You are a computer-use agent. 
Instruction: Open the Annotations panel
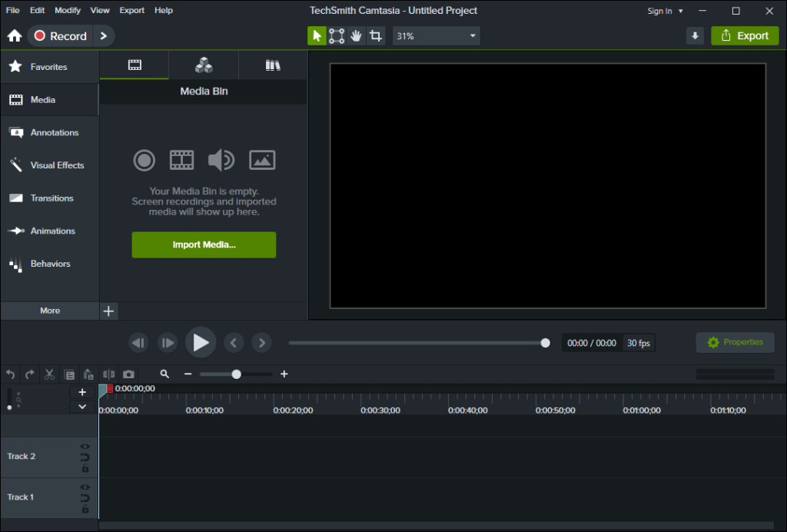point(50,132)
